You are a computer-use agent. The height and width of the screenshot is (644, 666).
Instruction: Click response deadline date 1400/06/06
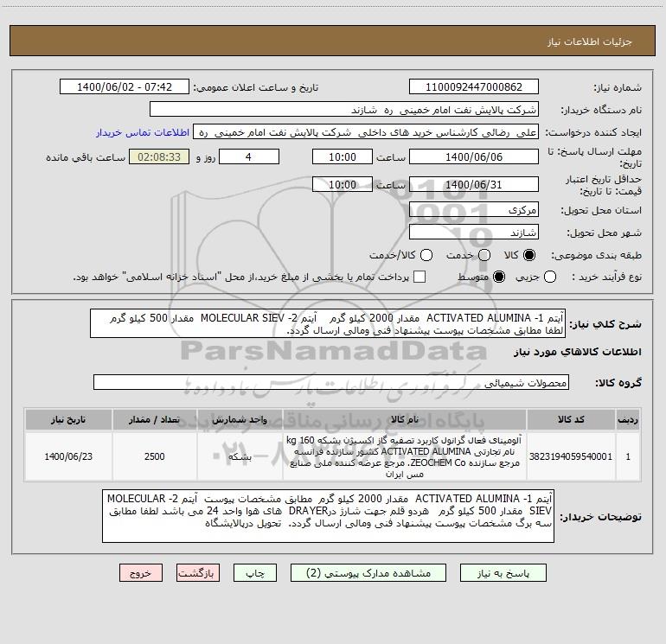(474, 157)
